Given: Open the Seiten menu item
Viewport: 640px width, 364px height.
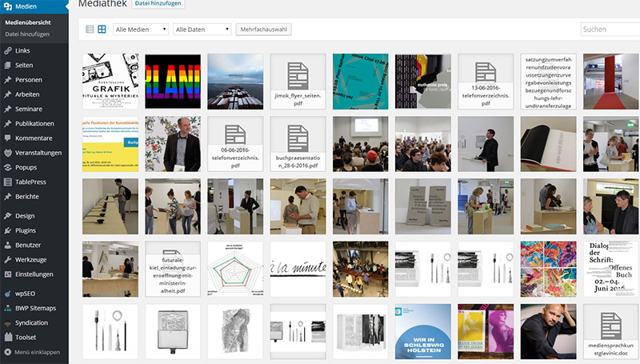Looking at the screenshot, I should 24,65.
